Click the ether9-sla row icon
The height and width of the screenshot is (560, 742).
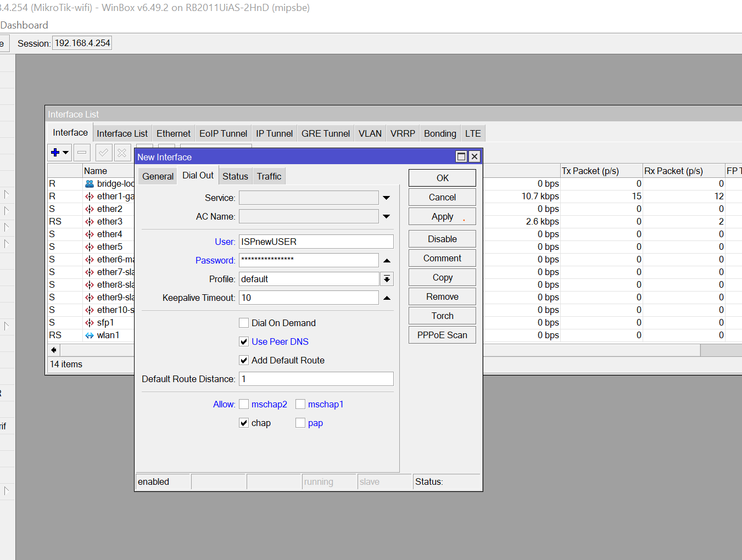[x=90, y=298]
